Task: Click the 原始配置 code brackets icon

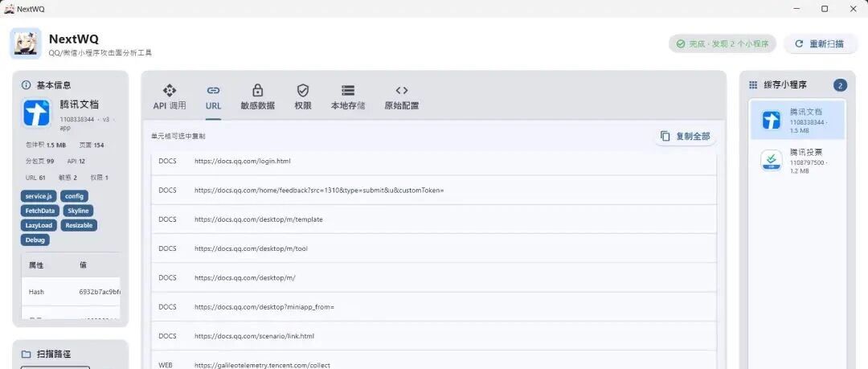Action: point(402,90)
